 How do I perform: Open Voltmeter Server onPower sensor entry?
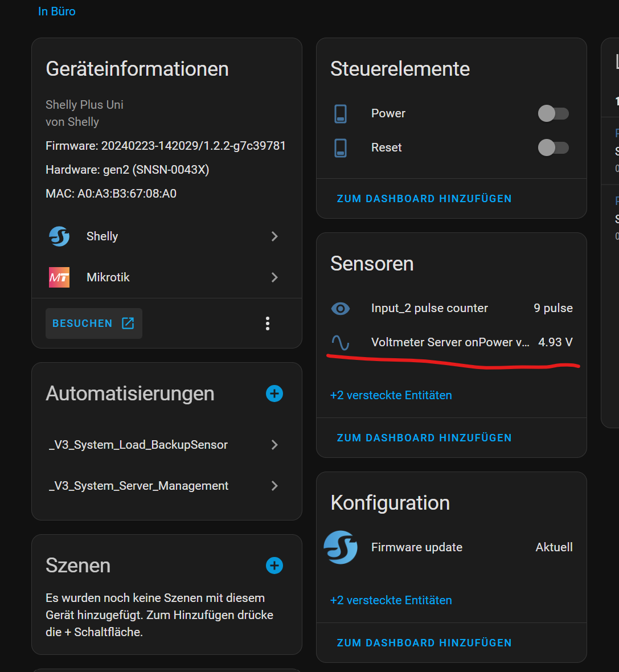450,342
